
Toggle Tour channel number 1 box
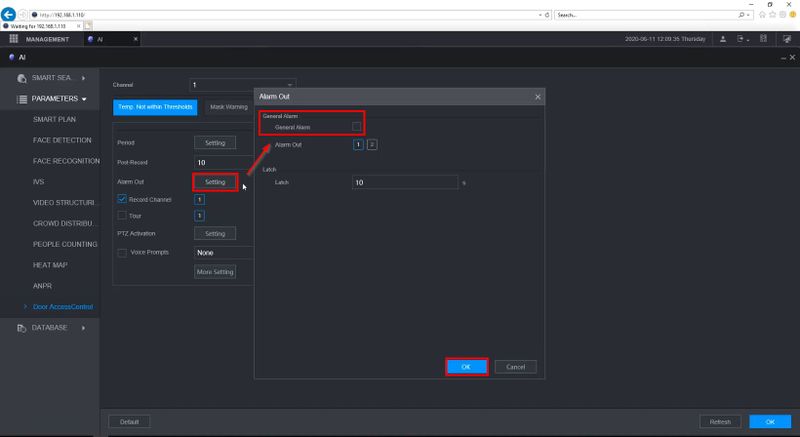coord(199,216)
